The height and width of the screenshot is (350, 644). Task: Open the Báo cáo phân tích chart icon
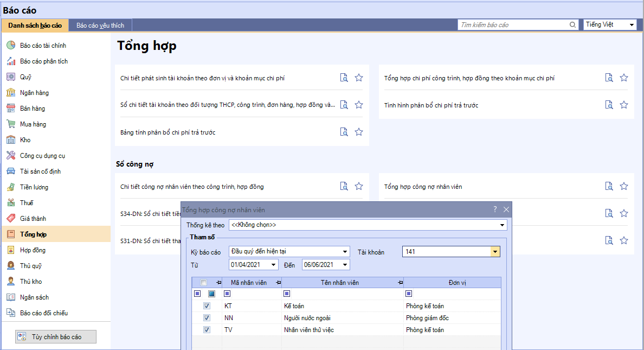click(x=11, y=61)
